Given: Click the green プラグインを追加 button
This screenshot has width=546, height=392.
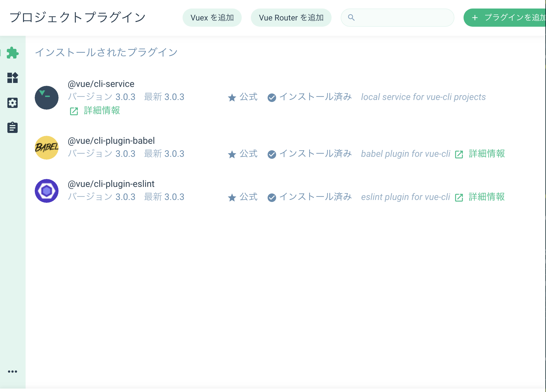Looking at the screenshot, I should pos(505,18).
